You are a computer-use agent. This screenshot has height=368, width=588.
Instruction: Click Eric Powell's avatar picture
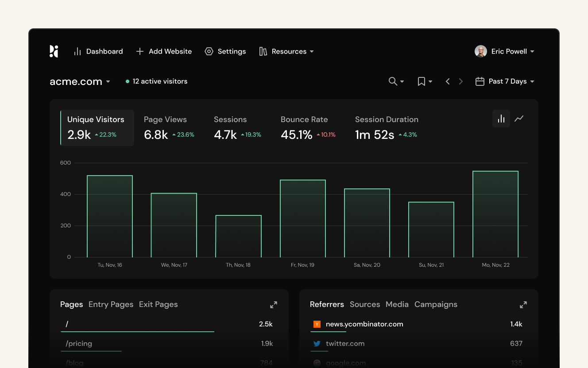point(481,51)
